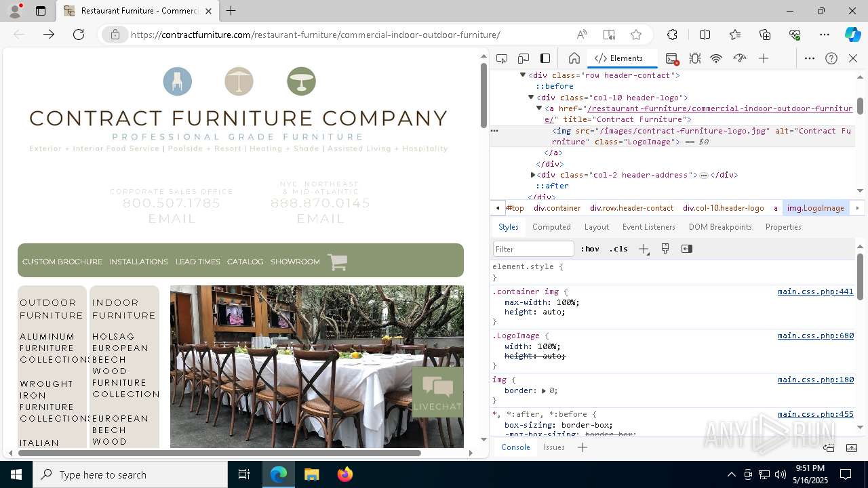Select div.row.header-contact in the breadcrumb
The height and width of the screenshot is (488, 868).
[631, 208]
